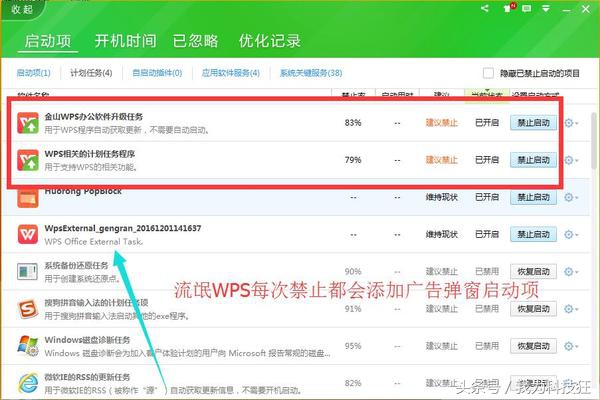
Task: Select 启动项(1) sub-tab
Action: (x=33, y=73)
